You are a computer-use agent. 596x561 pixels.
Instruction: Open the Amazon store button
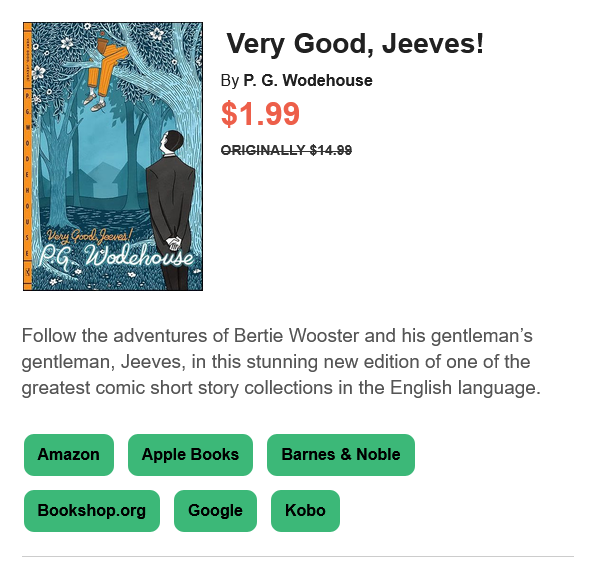(69, 455)
